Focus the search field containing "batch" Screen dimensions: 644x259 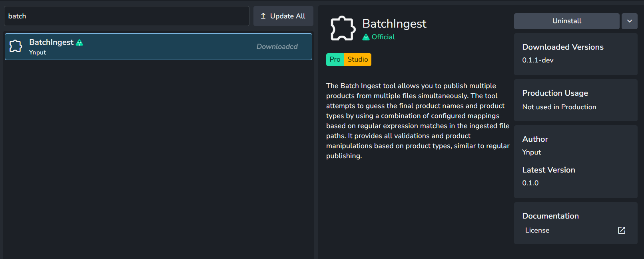(126, 16)
